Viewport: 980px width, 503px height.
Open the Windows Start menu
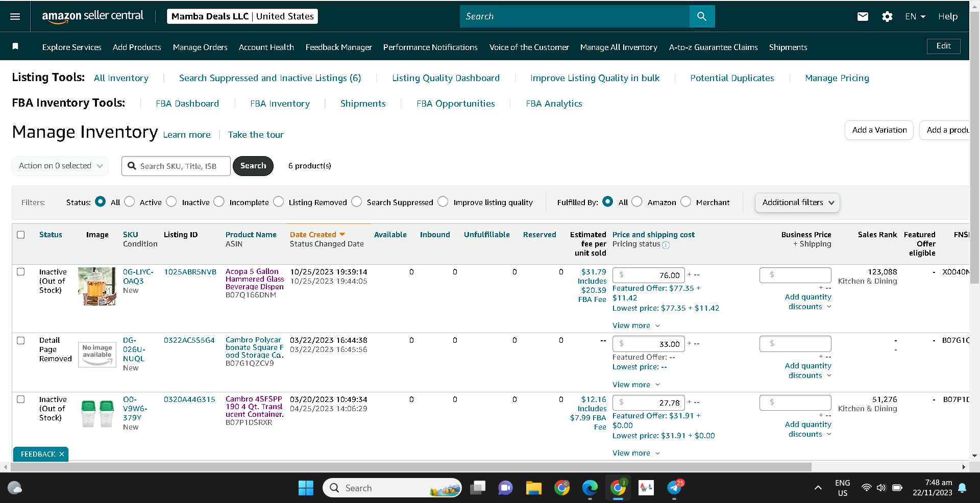tap(306, 488)
